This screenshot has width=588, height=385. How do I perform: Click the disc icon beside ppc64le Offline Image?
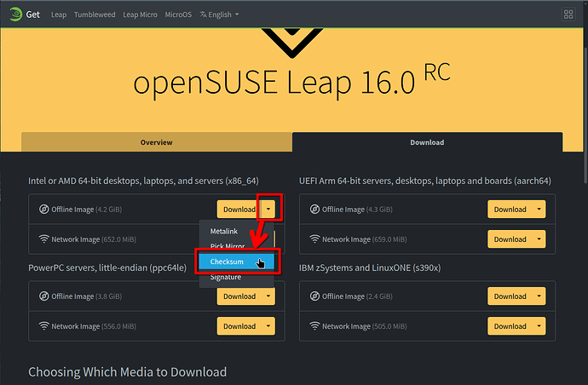click(44, 296)
